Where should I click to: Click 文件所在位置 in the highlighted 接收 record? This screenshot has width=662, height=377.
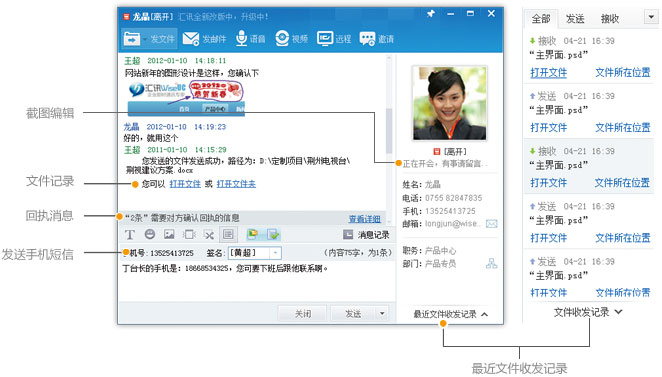tap(622, 182)
